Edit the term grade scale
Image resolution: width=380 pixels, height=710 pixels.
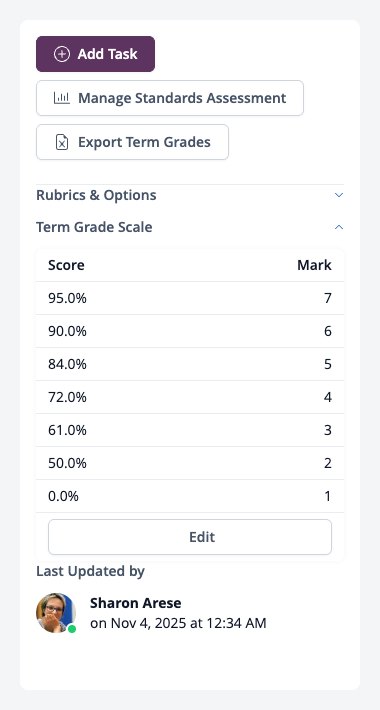tap(190, 537)
